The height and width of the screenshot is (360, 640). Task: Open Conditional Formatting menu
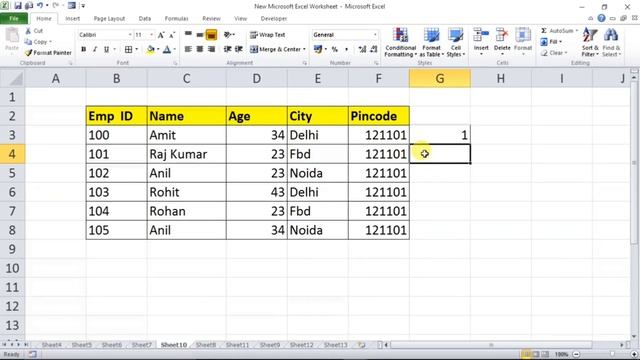coord(400,42)
